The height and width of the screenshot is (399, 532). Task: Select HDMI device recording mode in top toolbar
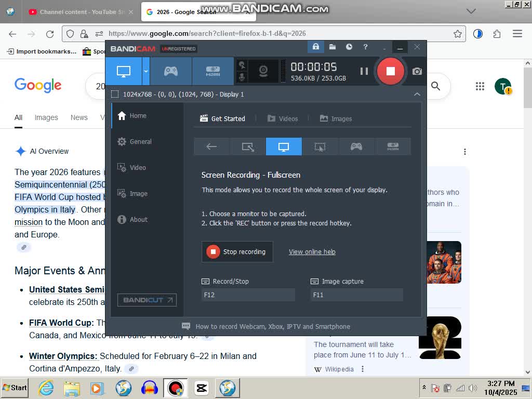coord(212,71)
